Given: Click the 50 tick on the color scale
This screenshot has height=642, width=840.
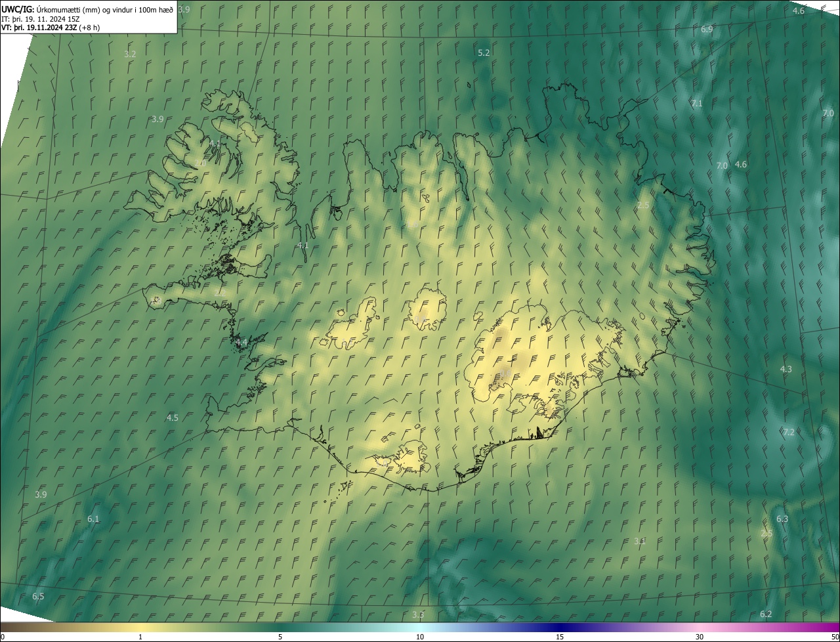Looking at the screenshot, I should [835, 637].
